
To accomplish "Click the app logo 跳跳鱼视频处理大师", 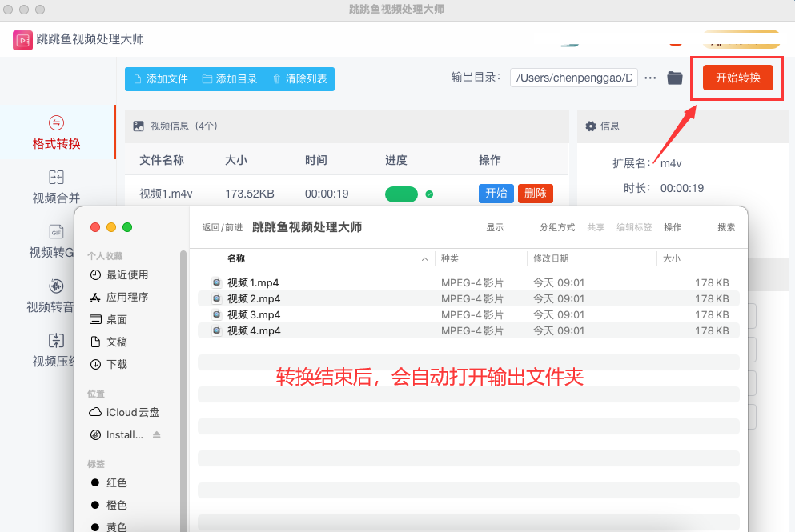I will (22, 39).
